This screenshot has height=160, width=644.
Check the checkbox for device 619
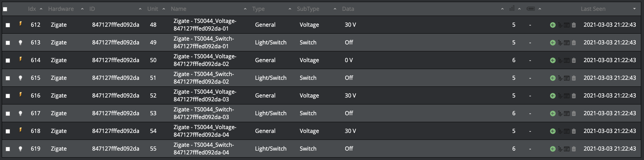pos(8,149)
